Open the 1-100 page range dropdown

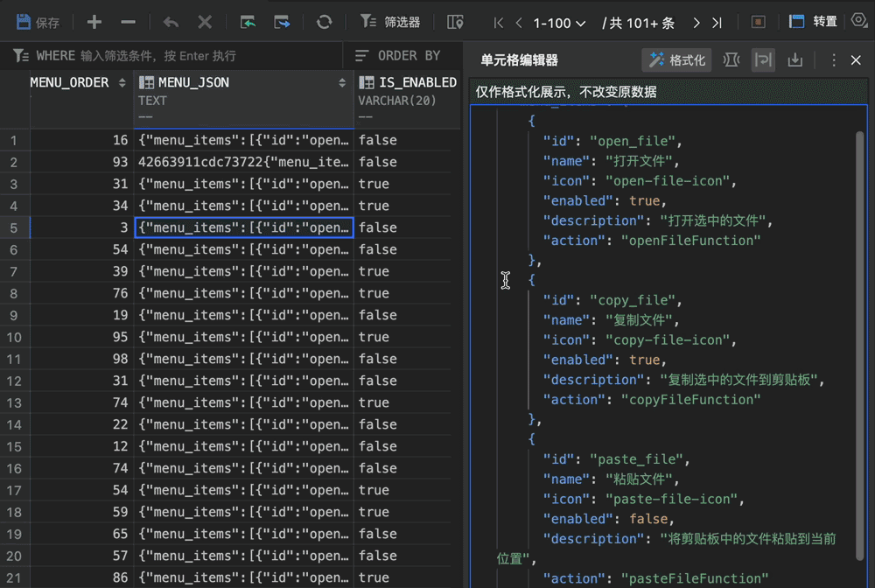(x=559, y=23)
